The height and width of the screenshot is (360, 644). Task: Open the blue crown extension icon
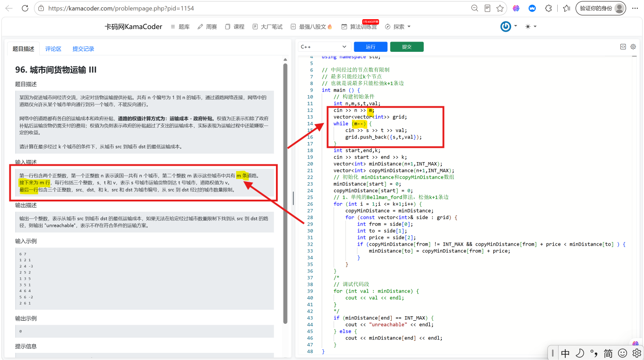[x=532, y=8]
